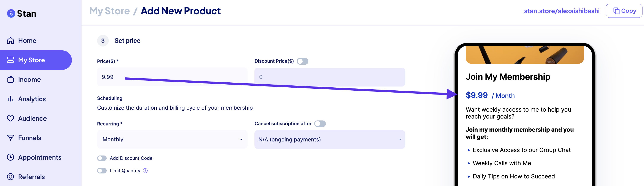Click the Copy button for the store link
This screenshot has width=644, height=186.
(623, 11)
